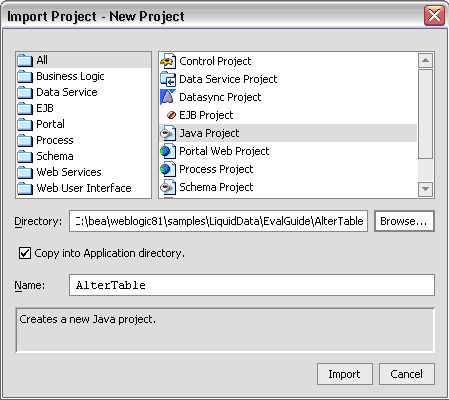Click the Business Logic folder icon
Image resolution: width=449 pixels, height=400 pixels.
(x=25, y=76)
